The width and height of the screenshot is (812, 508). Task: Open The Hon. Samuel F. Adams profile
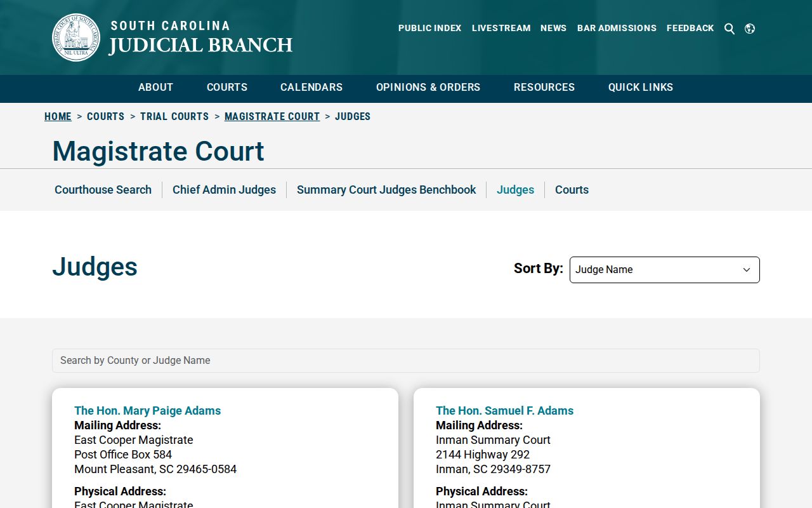(x=504, y=411)
